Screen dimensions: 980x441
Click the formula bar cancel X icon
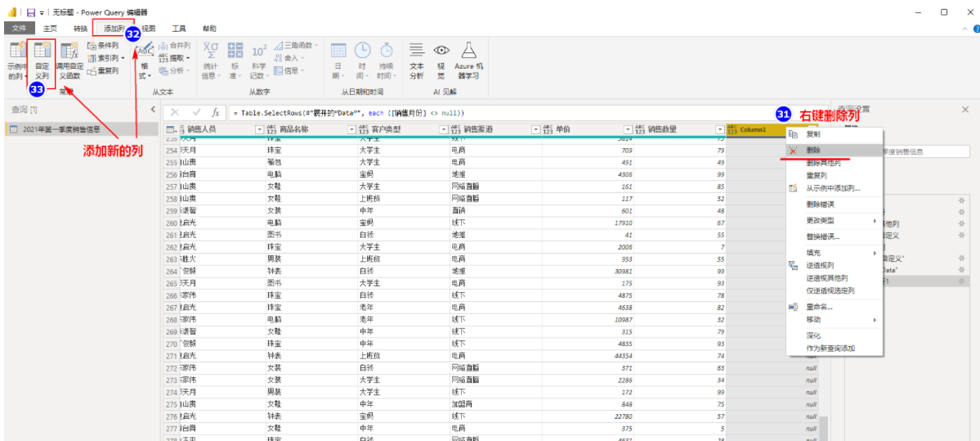(x=175, y=113)
